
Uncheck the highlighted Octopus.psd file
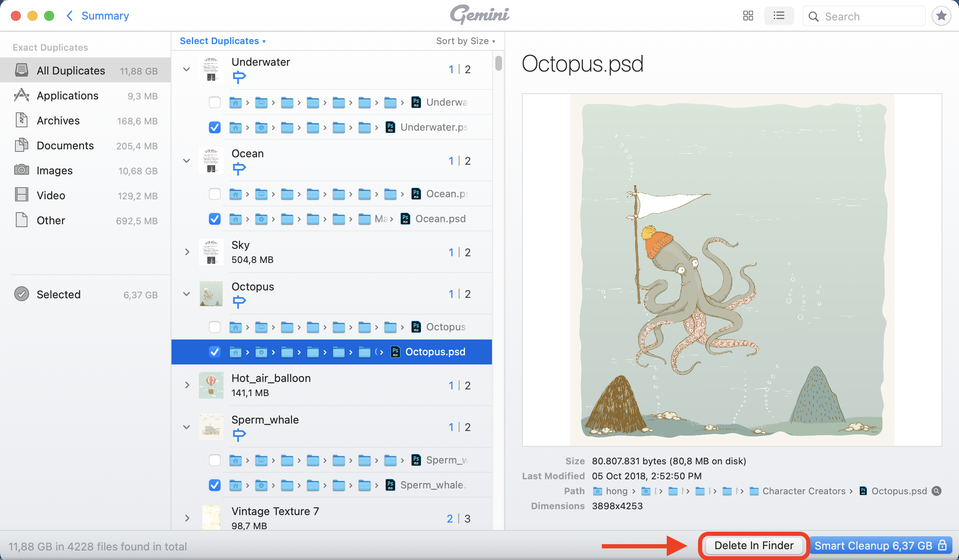tap(215, 352)
